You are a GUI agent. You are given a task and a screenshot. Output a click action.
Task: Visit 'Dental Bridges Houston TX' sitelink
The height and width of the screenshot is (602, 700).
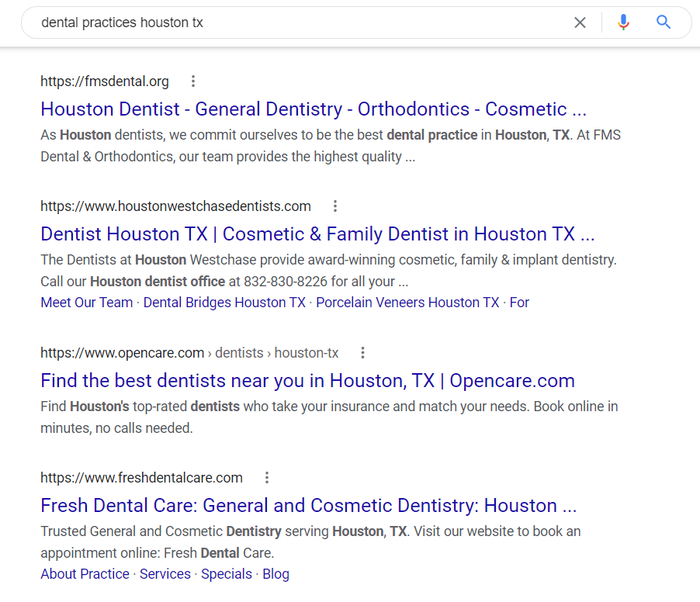[224, 303]
